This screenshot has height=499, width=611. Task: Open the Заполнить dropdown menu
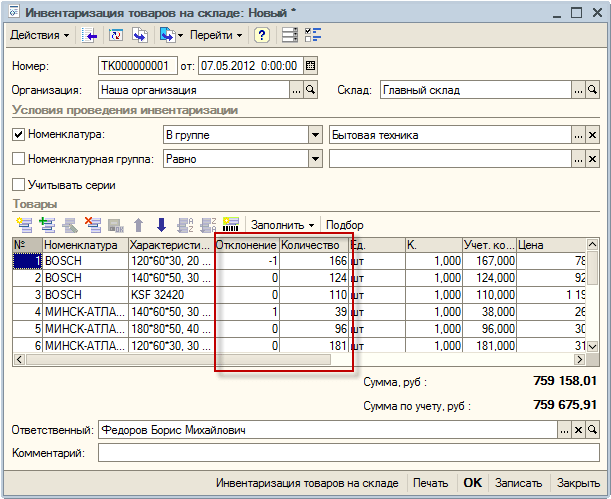click(283, 225)
